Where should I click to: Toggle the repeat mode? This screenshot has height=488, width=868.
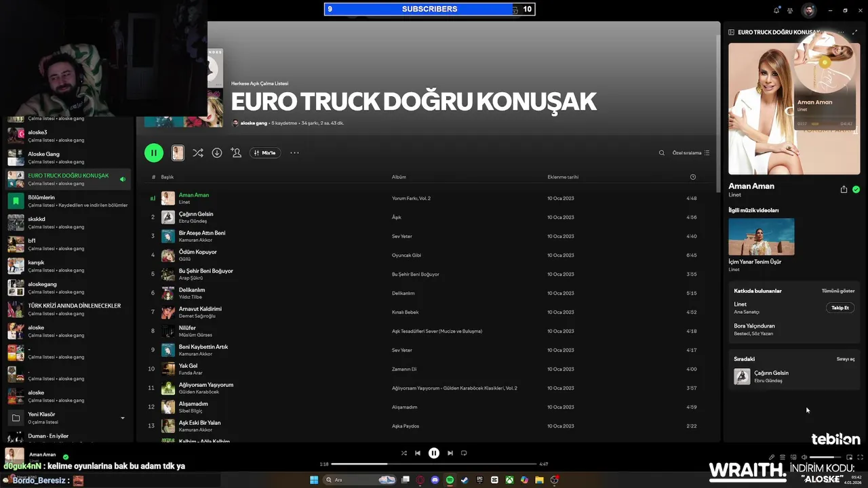coord(464,453)
